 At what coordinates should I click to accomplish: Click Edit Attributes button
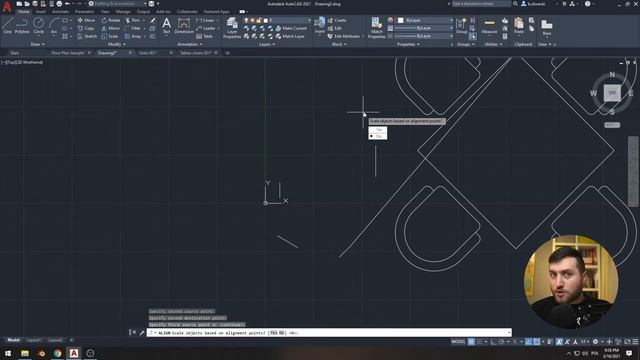tap(344, 36)
